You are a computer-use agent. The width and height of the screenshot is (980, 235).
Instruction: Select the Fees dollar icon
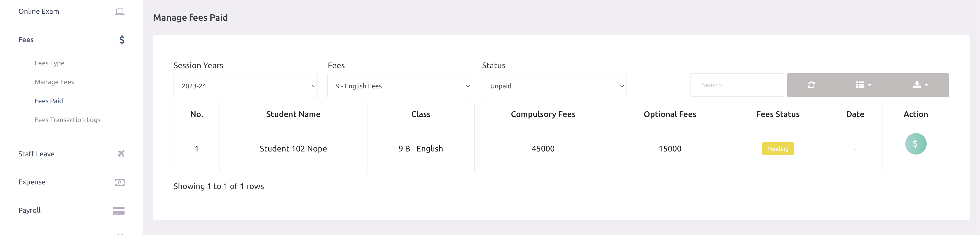121,40
